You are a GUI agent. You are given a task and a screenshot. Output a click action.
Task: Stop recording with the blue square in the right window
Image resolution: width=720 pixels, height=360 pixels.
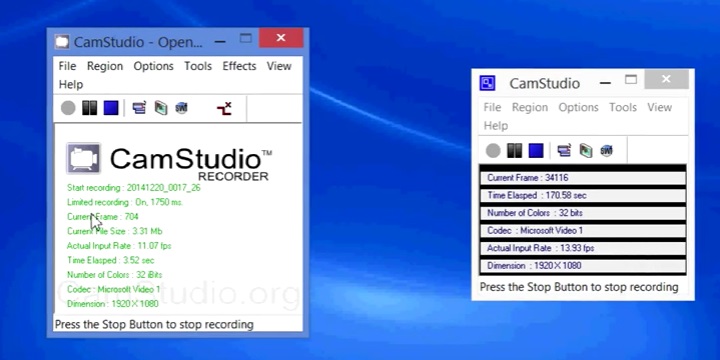click(x=536, y=151)
